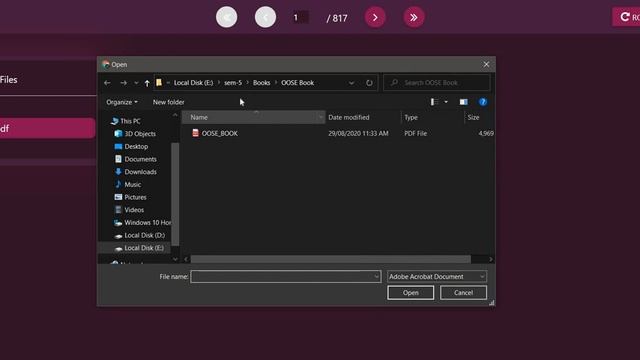Viewport: 640px width, 360px height.
Task: Sort by Size column
Action: tap(479, 118)
